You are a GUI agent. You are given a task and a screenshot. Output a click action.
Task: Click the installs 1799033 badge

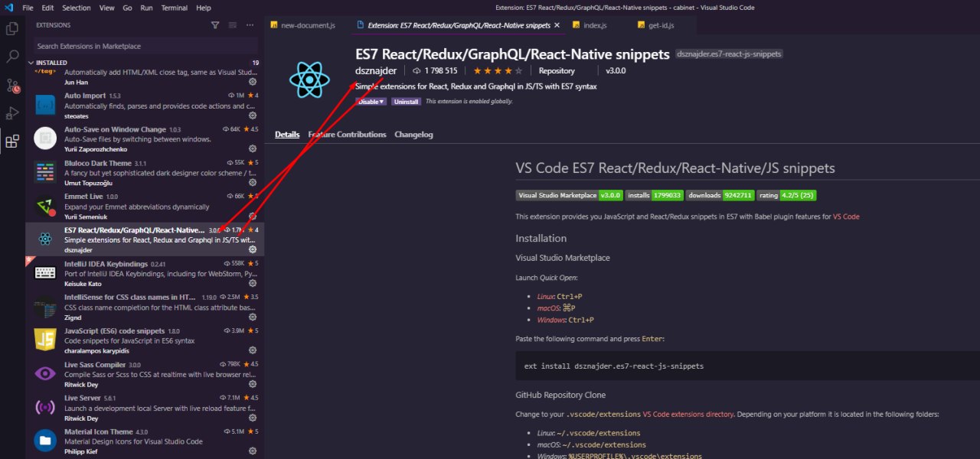[x=655, y=195]
